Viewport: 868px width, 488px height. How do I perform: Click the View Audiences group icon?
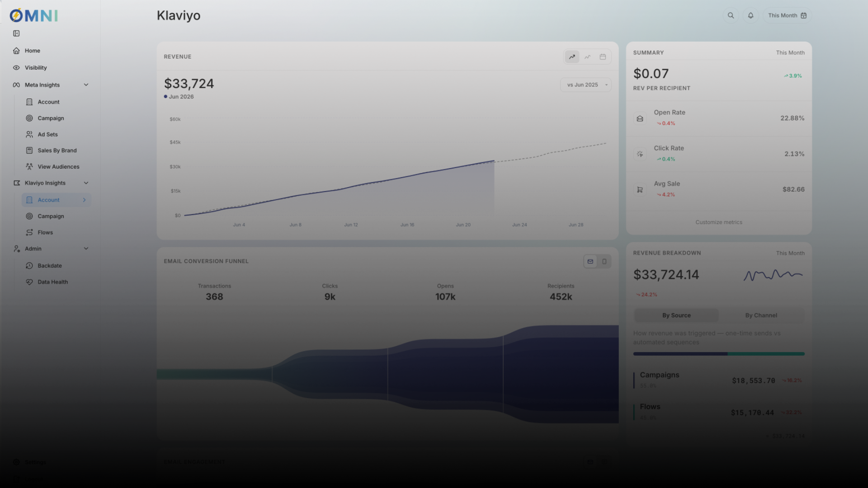(29, 167)
